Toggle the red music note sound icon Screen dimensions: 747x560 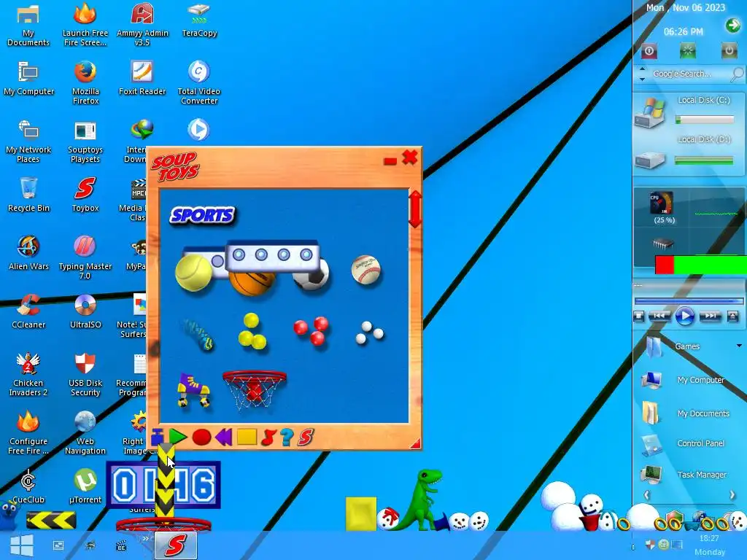coord(268,437)
